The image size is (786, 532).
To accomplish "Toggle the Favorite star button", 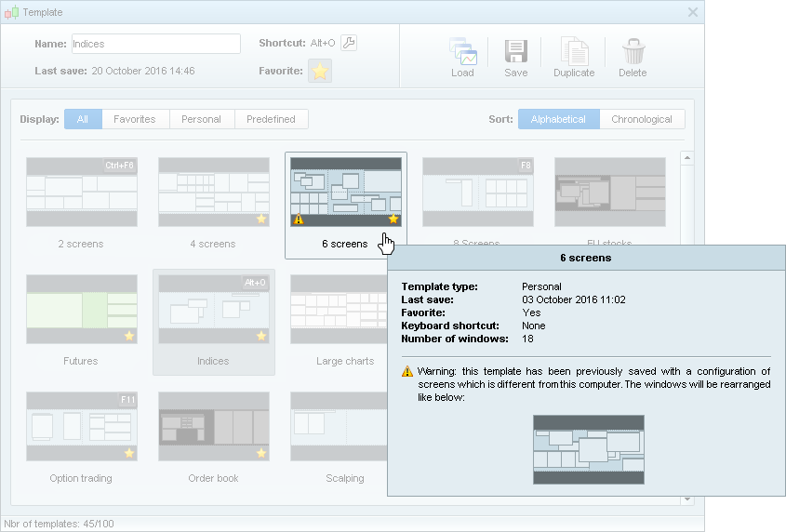I will [x=320, y=72].
